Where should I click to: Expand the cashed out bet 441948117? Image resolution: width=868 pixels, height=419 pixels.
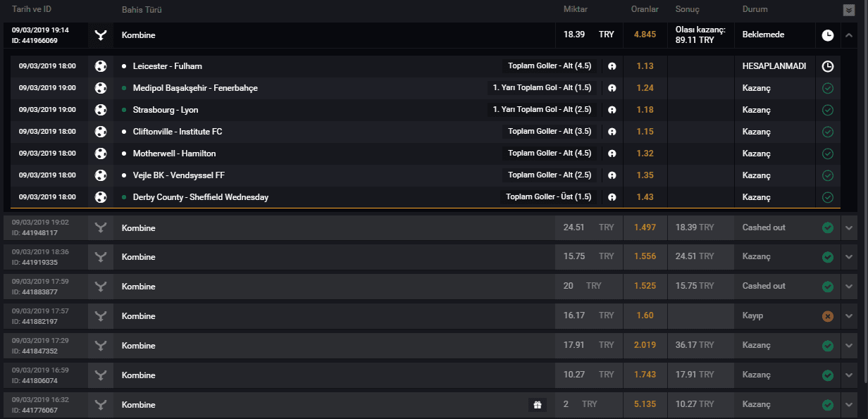pos(849,228)
